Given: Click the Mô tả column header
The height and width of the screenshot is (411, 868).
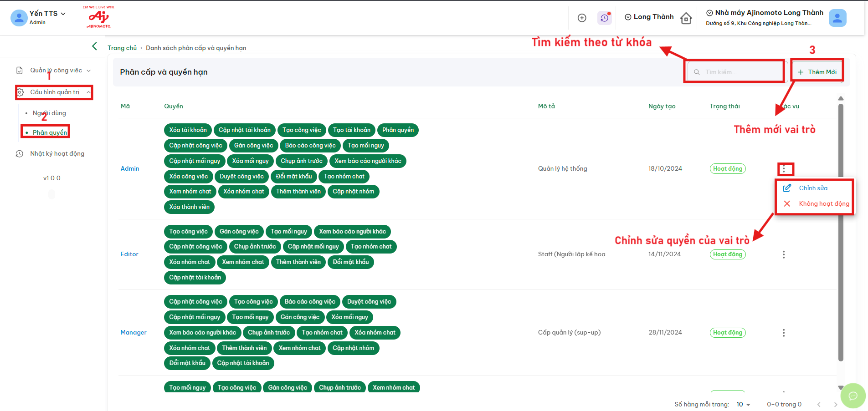Looking at the screenshot, I should [546, 106].
